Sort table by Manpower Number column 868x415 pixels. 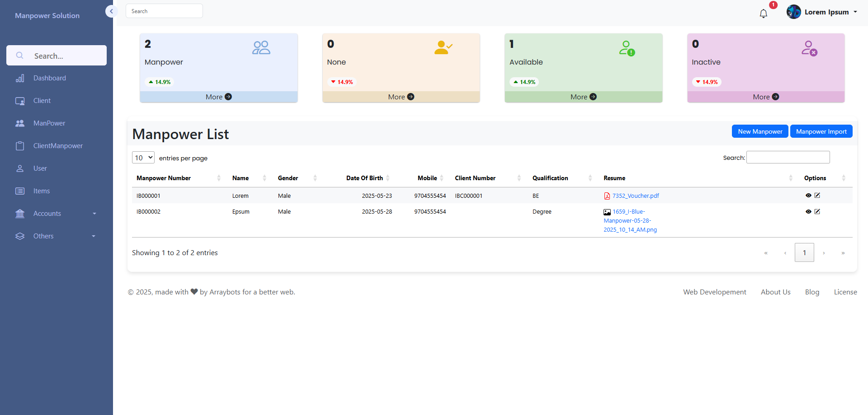pyautogui.click(x=164, y=178)
